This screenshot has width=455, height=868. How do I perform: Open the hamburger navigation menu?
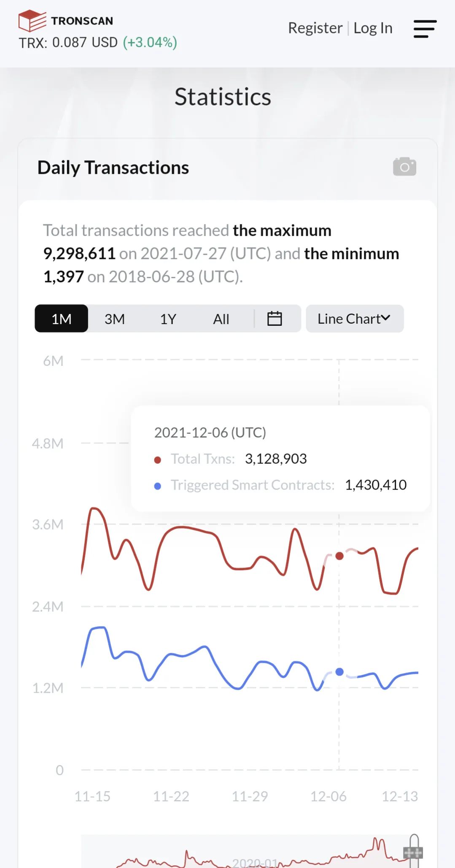425,28
